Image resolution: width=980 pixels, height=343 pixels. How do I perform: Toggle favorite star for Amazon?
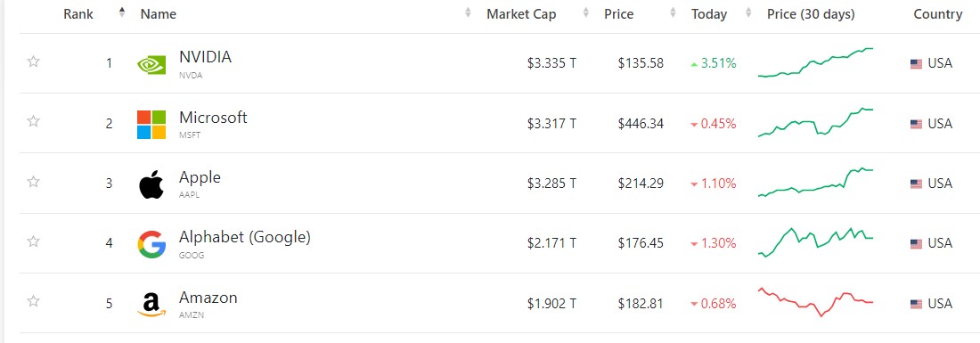click(x=34, y=302)
